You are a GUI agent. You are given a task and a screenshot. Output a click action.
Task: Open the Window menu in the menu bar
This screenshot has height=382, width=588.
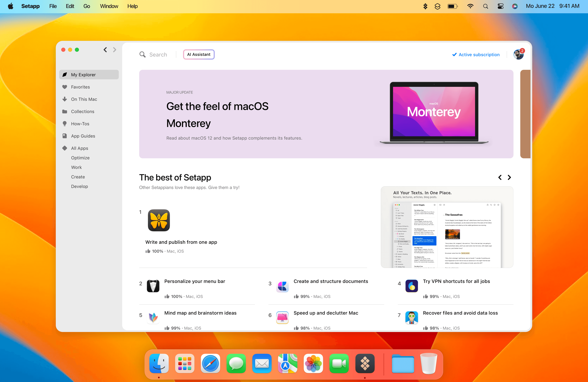click(109, 6)
